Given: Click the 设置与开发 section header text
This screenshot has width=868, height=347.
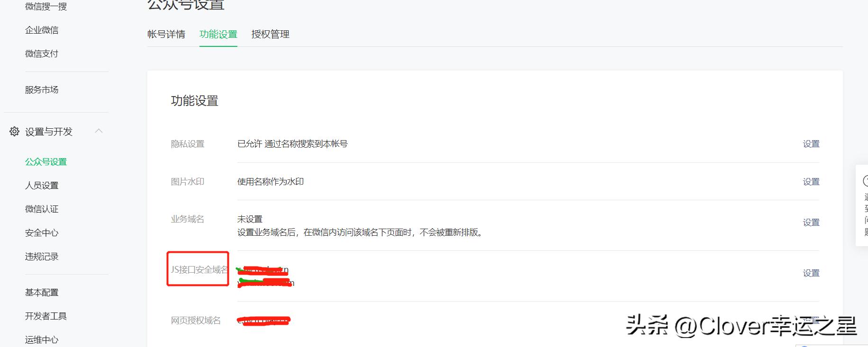Looking at the screenshot, I should [x=49, y=131].
